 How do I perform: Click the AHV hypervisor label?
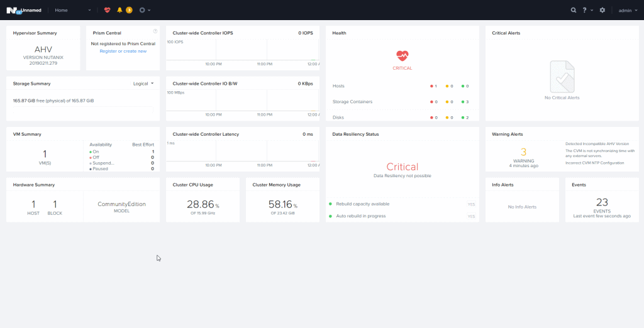click(43, 49)
